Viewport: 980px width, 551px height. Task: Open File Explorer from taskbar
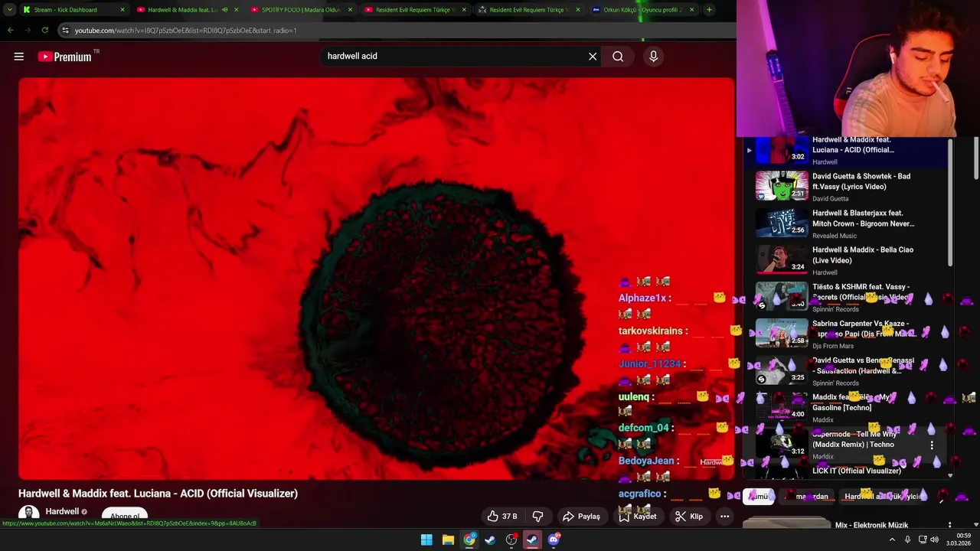coord(448,540)
